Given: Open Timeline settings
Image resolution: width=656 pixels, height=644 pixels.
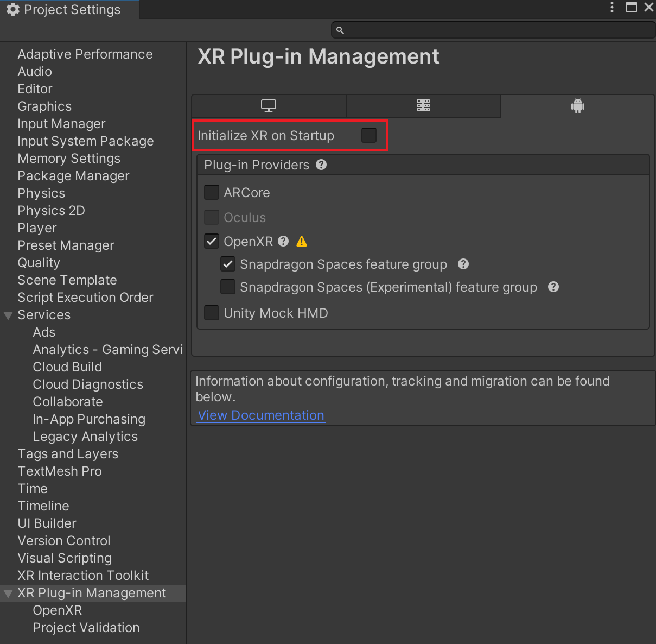Looking at the screenshot, I should click(x=43, y=506).
